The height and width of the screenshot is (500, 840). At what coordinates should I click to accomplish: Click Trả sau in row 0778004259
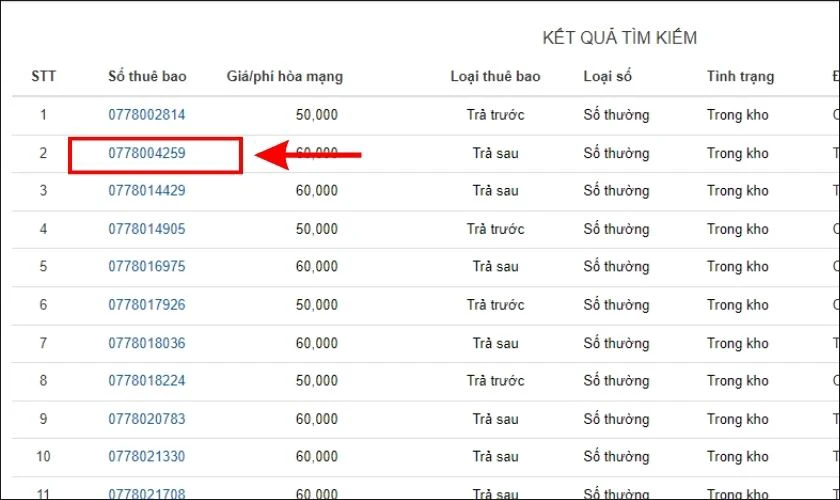pos(496,153)
